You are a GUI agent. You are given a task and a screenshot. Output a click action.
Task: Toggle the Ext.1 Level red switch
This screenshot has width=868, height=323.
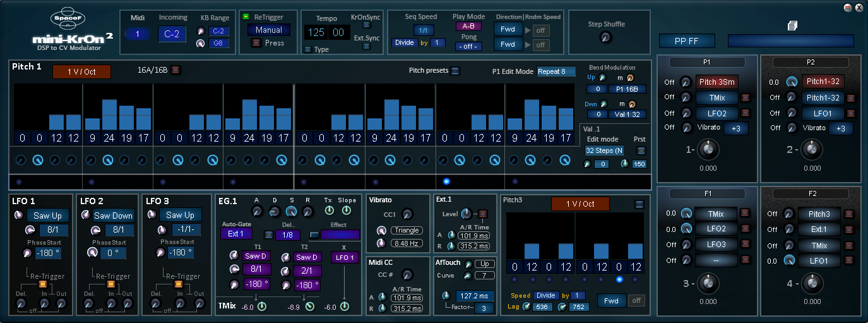tap(483, 214)
